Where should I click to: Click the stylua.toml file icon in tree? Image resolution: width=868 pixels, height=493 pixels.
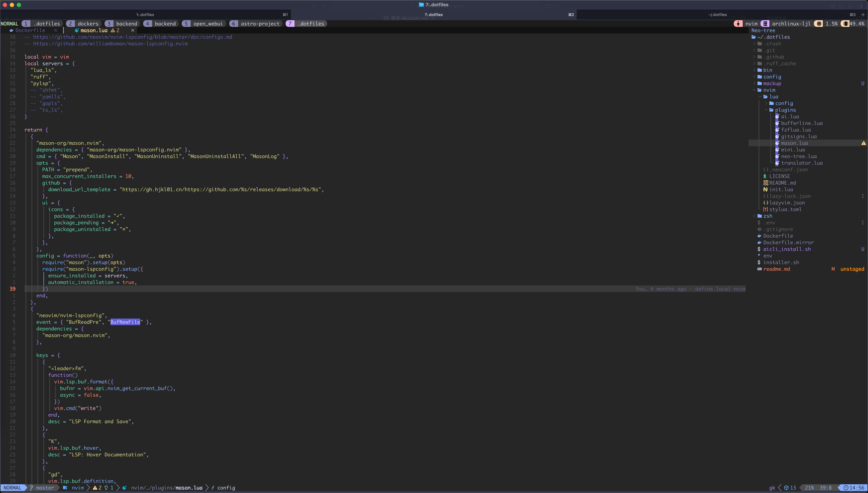coord(765,210)
